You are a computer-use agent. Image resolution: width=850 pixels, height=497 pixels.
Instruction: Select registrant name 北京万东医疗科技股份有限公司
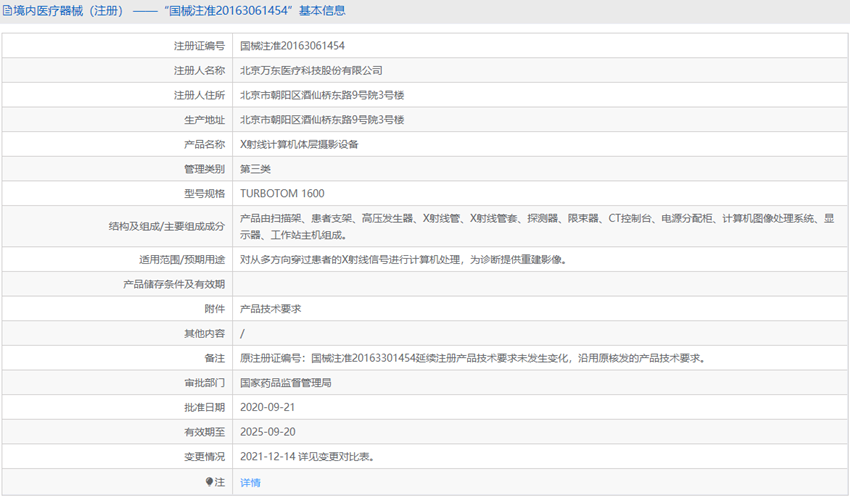pos(311,70)
